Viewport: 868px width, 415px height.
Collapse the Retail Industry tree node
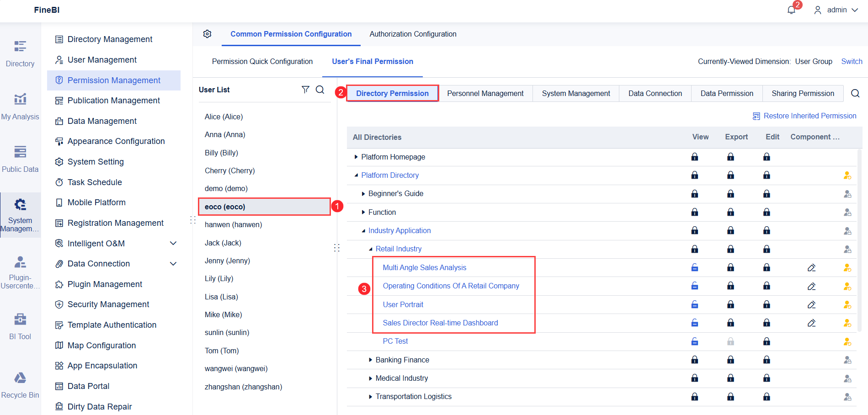click(371, 249)
